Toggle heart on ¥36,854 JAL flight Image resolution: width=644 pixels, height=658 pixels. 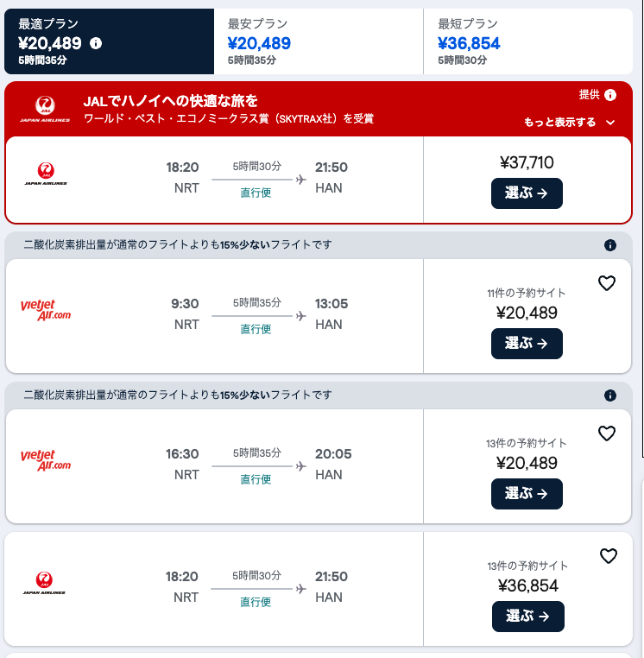pyautogui.click(x=609, y=556)
